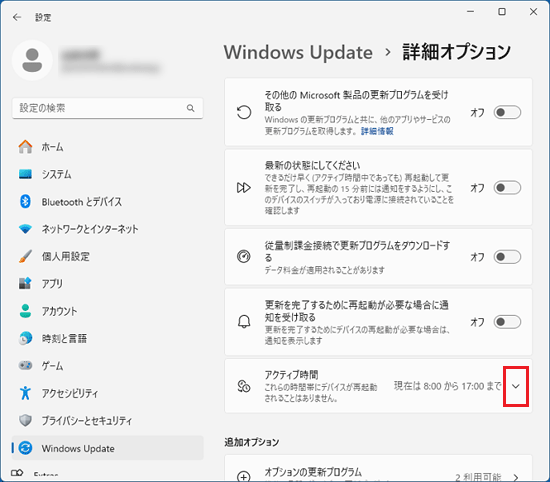Click the アクティブ時間 clock icon
The height and width of the screenshot is (482, 550).
[x=244, y=386]
